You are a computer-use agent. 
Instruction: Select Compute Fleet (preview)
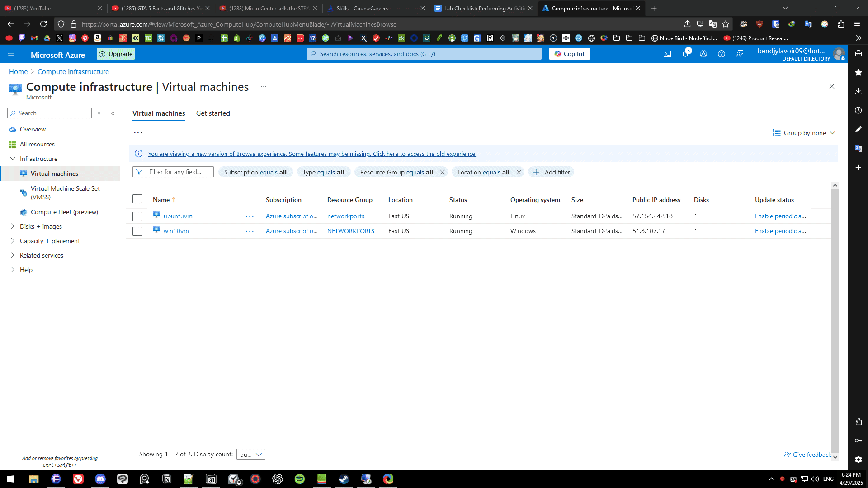64,212
